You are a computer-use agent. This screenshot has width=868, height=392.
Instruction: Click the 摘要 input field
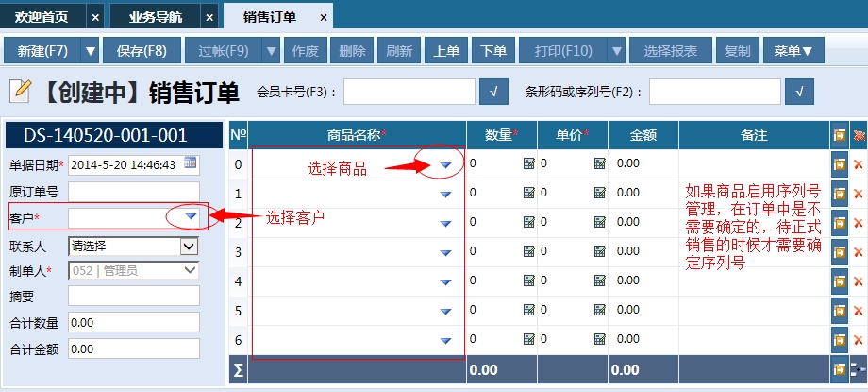[133, 296]
